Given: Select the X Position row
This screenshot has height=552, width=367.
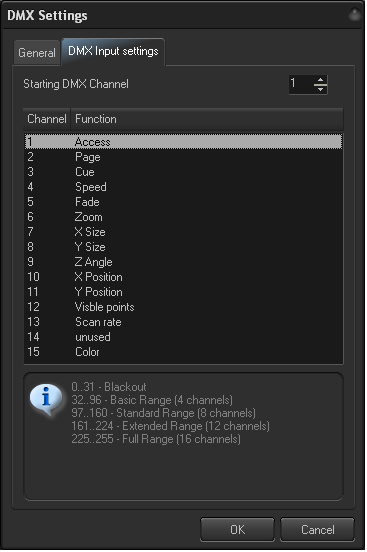Looking at the screenshot, I should tap(183, 277).
